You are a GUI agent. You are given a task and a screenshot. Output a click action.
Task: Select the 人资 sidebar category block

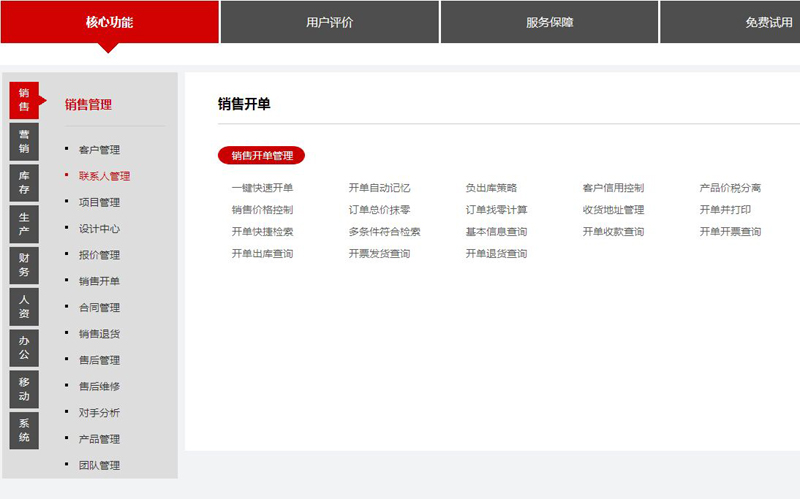(x=24, y=307)
